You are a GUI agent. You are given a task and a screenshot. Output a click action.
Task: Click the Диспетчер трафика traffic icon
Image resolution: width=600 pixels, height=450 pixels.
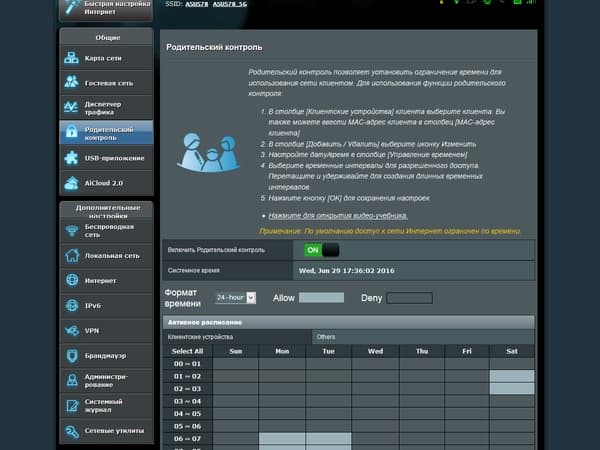coord(72,107)
